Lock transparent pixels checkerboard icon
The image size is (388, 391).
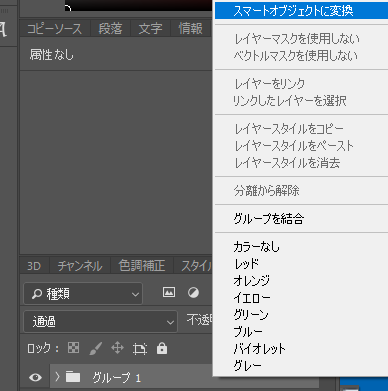click(x=73, y=348)
